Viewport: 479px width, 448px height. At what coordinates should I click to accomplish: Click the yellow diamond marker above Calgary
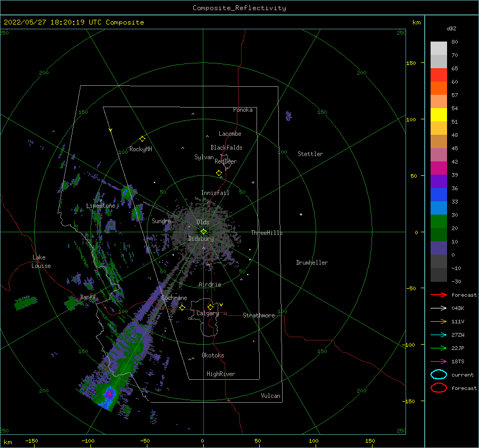pyautogui.click(x=210, y=307)
